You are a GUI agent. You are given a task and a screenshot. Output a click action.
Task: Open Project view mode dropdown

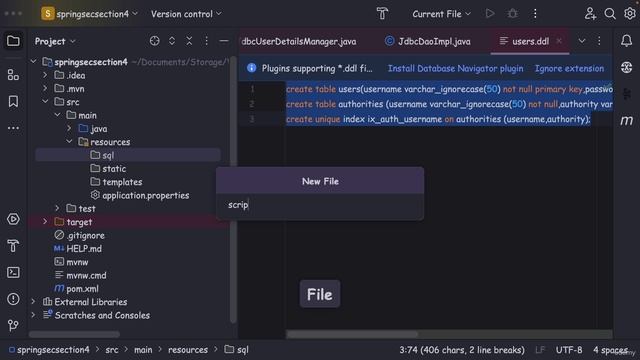pos(55,41)
